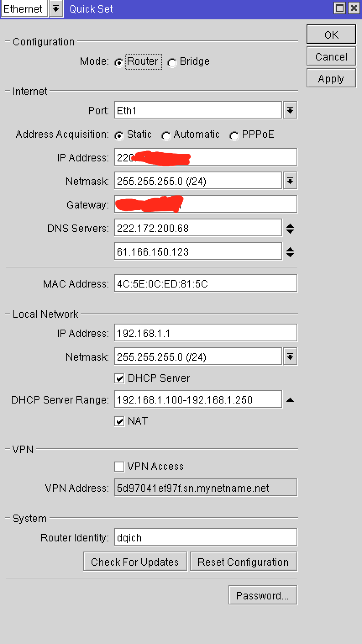362x644 pixels.
Task: Choose Automatic address acquisition
Action: (x=166, y=136)
